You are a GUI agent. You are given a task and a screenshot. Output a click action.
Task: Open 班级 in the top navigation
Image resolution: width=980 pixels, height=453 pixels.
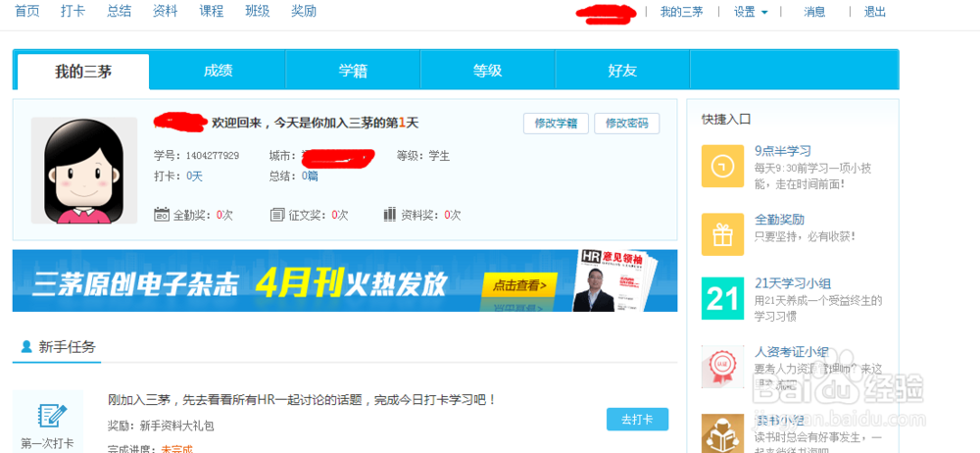(x=258, y=11)
